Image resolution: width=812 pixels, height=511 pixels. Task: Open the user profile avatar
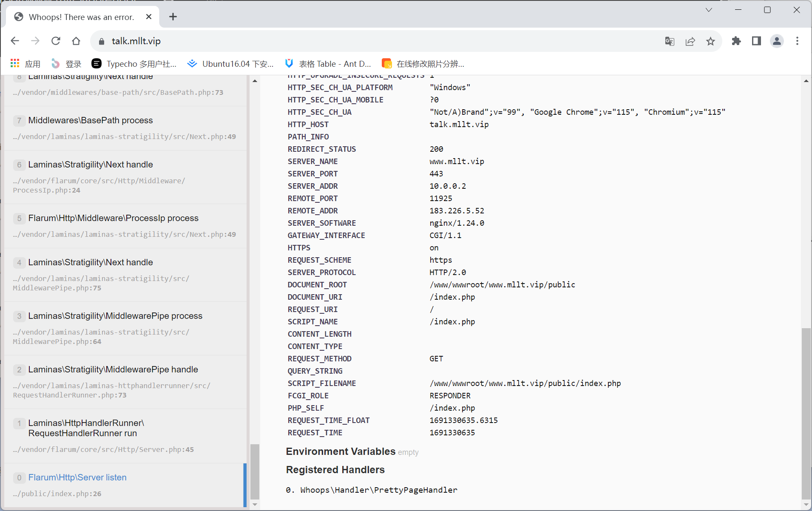(777, 41)
